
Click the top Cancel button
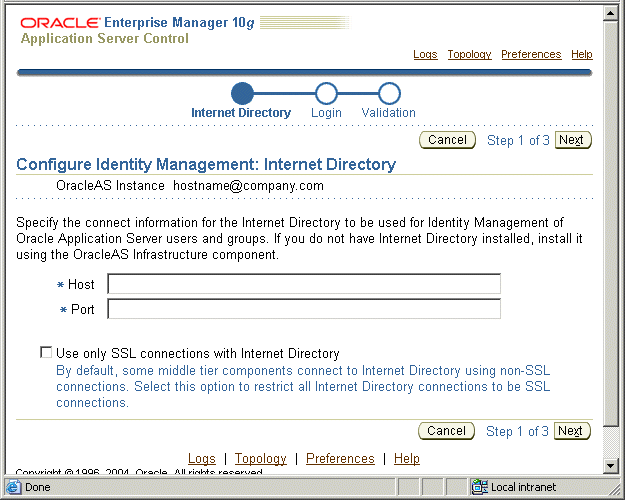pyautogui.click(x=447, y=140)
